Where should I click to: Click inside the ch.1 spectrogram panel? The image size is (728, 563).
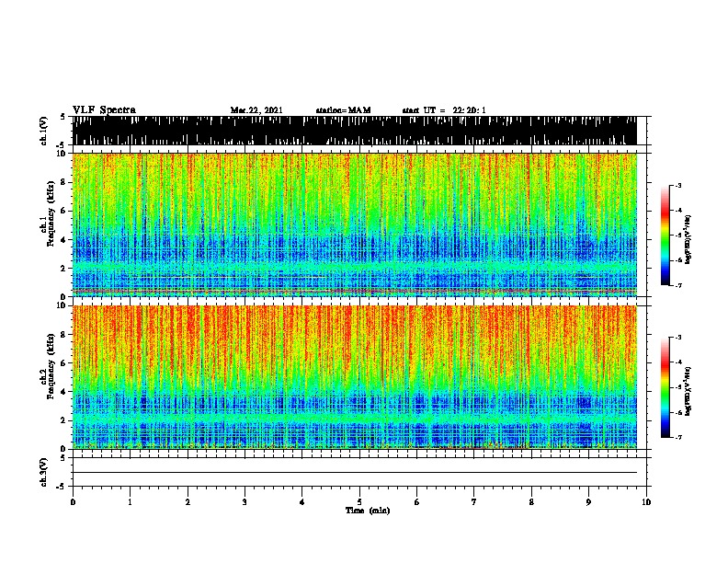click(x=354, y=224)
